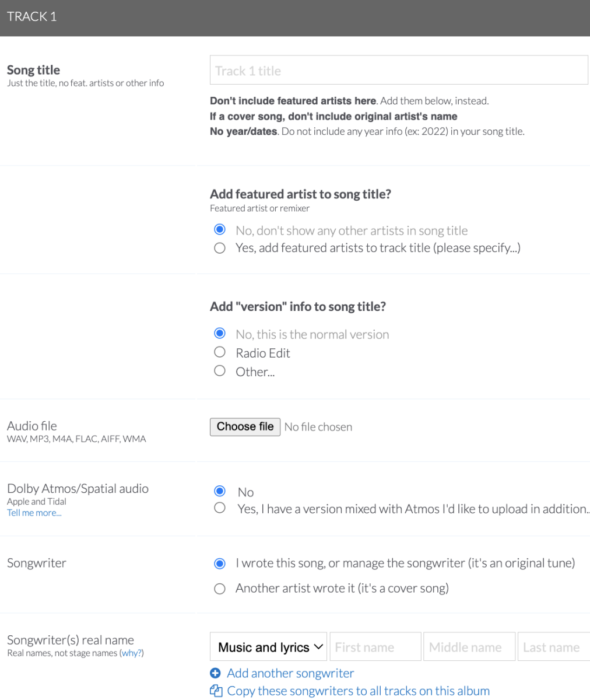Click Copy these songwriters to all tracks link
The height and width of the screenshot is (700, 590).
[x=359, y=691]
